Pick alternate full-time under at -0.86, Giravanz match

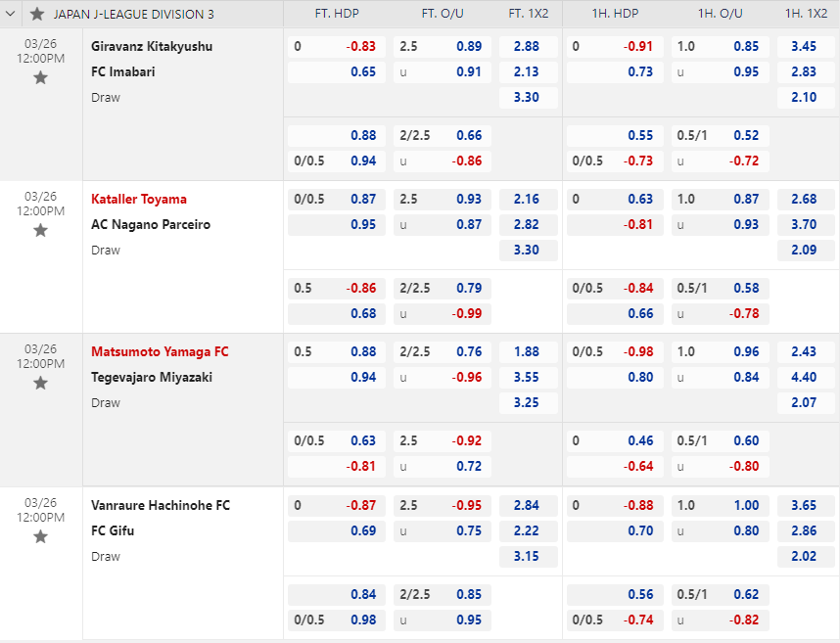tap(442, 161)
